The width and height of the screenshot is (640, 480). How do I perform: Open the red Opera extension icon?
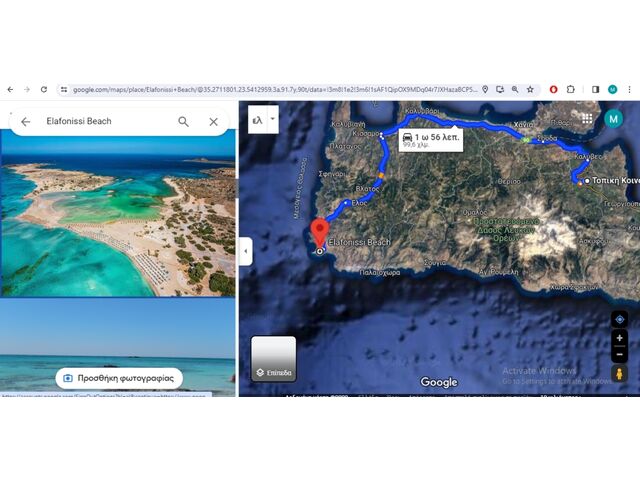(x=553, y=89)
